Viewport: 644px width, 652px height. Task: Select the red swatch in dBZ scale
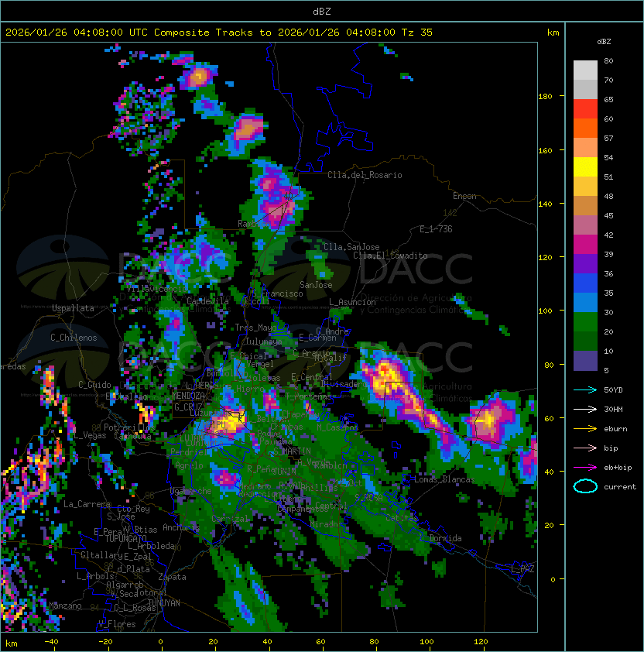click(x=585, y=108)
